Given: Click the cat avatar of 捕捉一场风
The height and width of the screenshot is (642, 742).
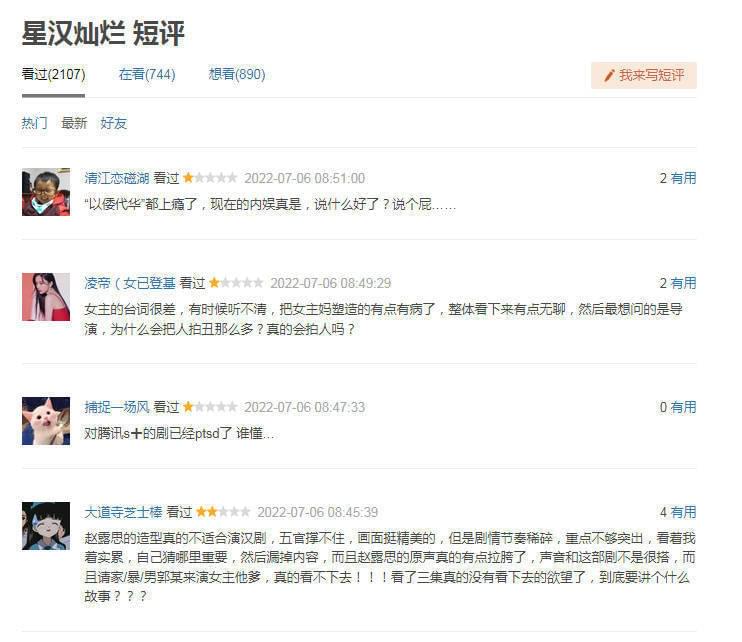Looking at the screenshot, I should (46, 421).
